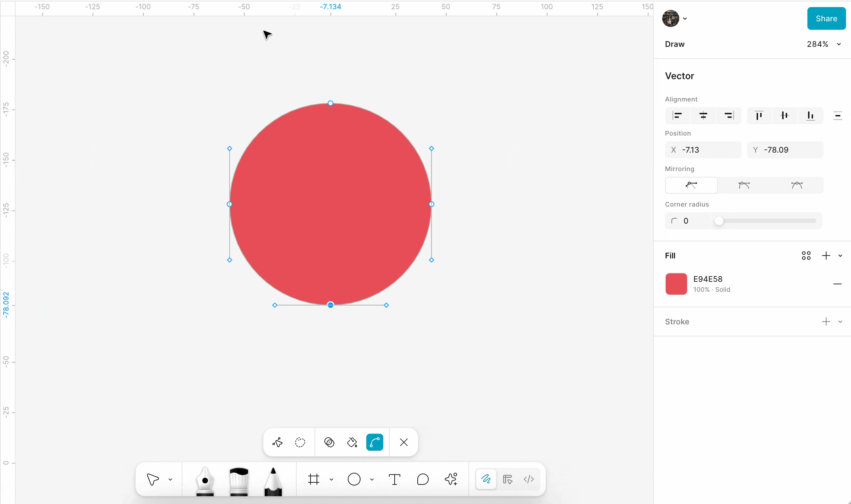Click the Share button
The image size is (851, 504).
pos(827,18)
